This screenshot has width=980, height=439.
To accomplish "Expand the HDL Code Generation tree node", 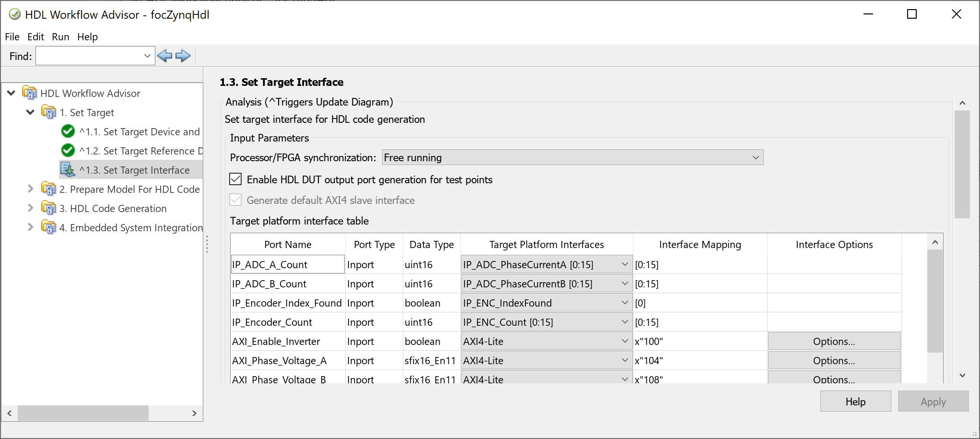I will 30,208.
